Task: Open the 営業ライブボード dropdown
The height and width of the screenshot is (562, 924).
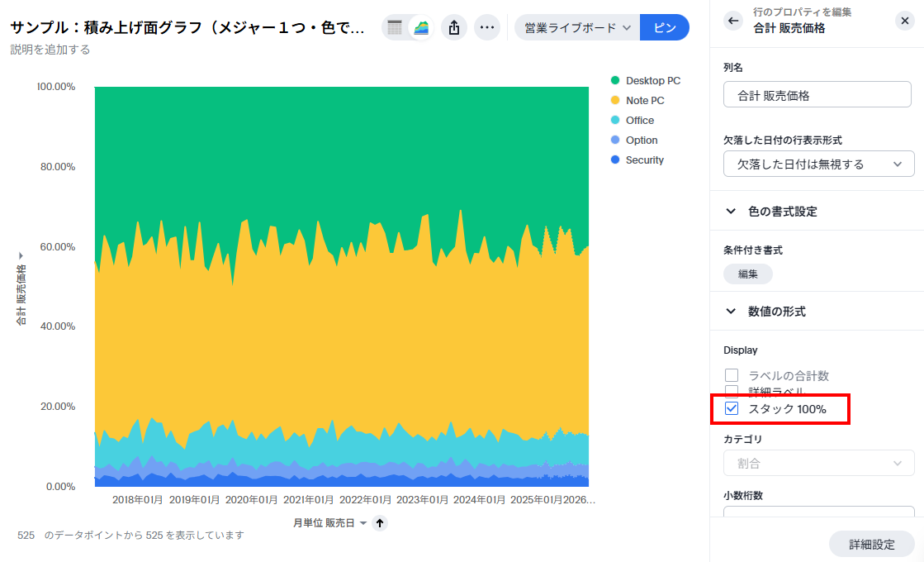Action: coord(577,27)
